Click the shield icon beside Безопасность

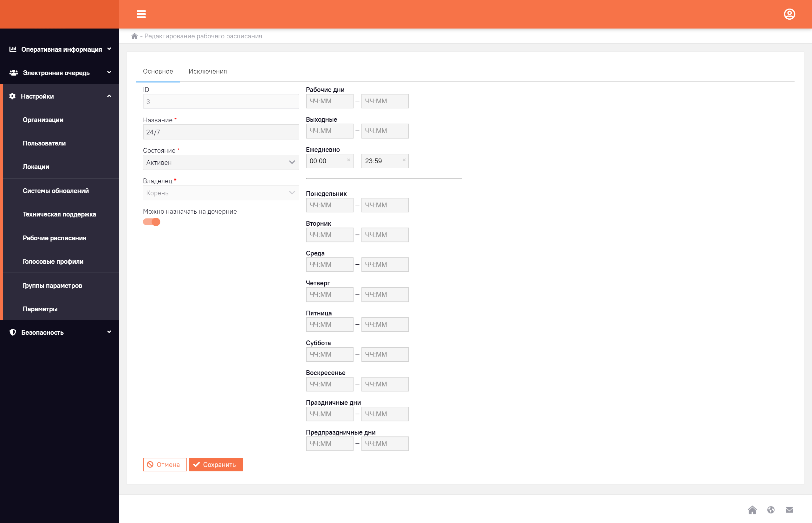[x=13, y=332]
